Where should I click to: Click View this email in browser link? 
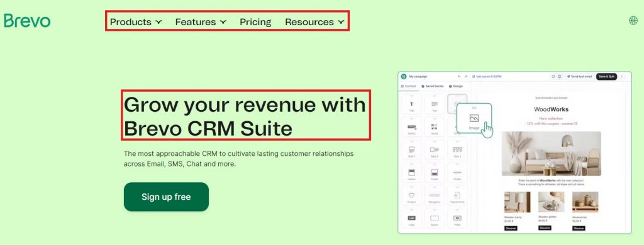click(x=551, y=97)
